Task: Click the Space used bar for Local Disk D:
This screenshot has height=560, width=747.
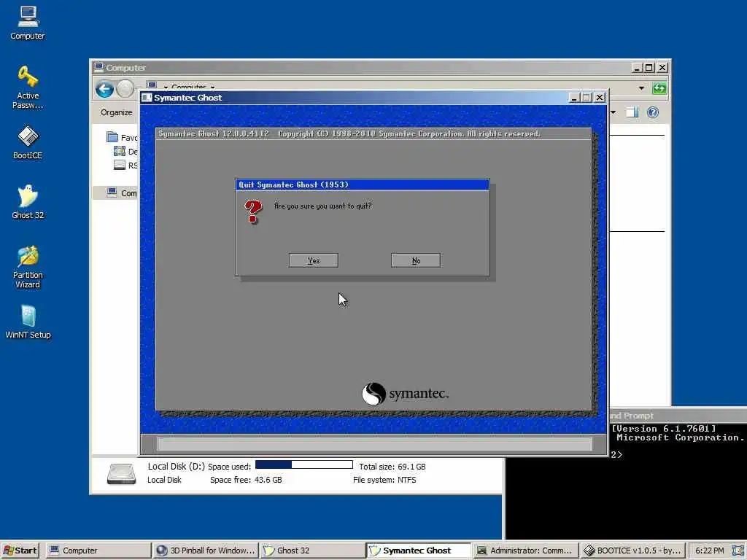Action: pos(304,464)
